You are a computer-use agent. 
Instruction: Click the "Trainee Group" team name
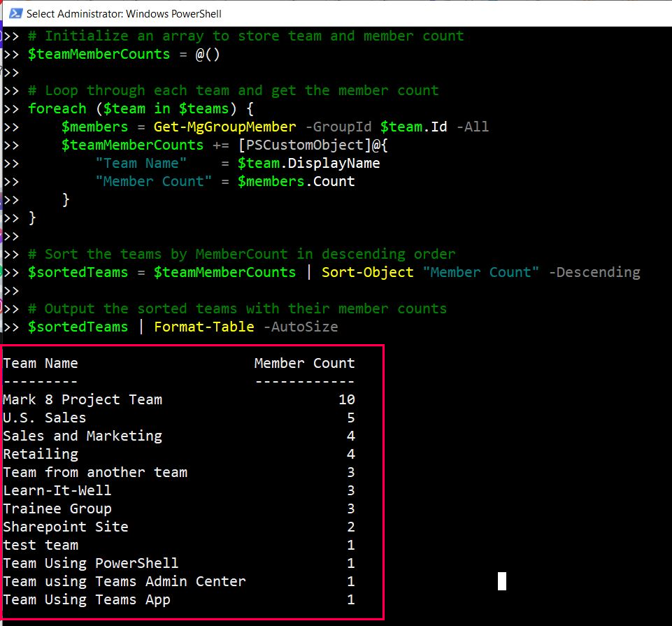click(57, 509)
